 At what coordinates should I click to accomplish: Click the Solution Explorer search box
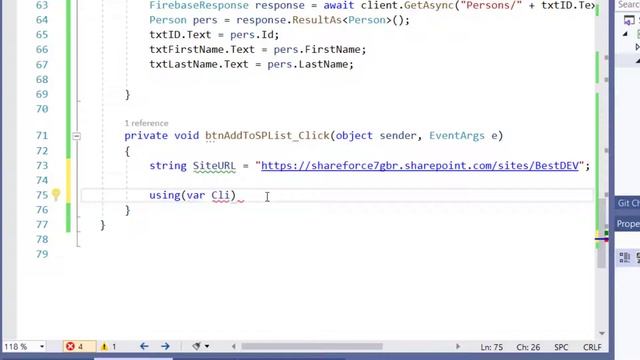[x=628, y=5]
